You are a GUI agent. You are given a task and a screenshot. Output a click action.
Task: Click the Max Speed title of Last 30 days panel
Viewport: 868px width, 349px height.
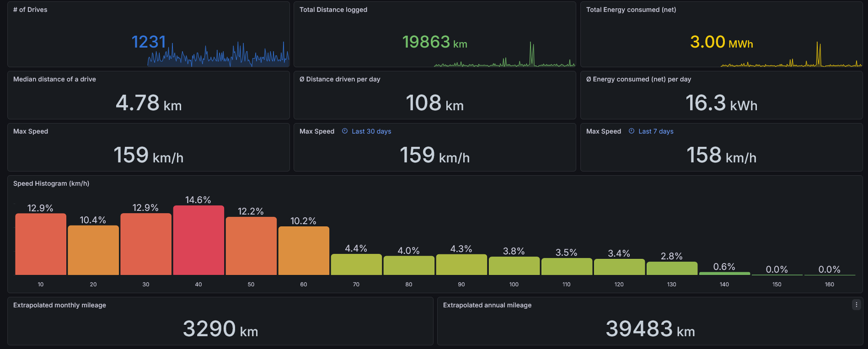pyautogui.click(x=317, y=131)
